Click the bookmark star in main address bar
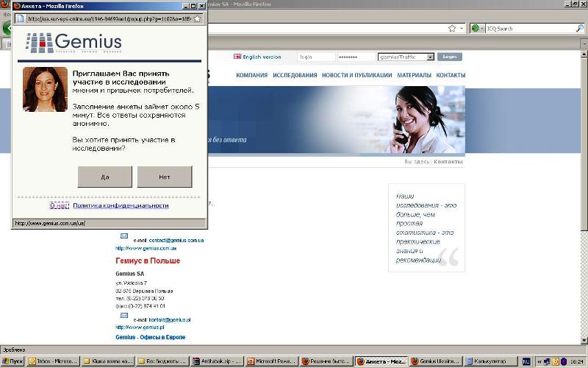Screen dimensions: 588x368 pos(451,28)
